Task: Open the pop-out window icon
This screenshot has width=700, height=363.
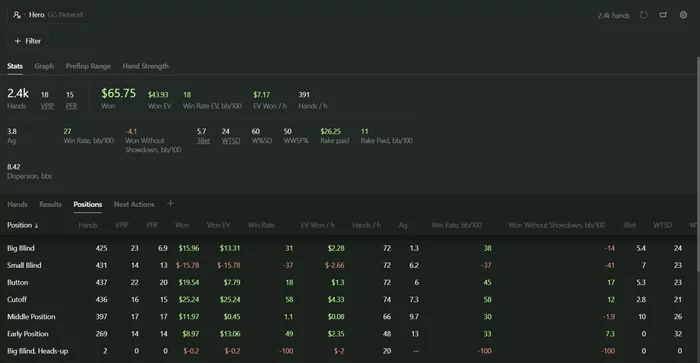Action: (x=663, y=15)
